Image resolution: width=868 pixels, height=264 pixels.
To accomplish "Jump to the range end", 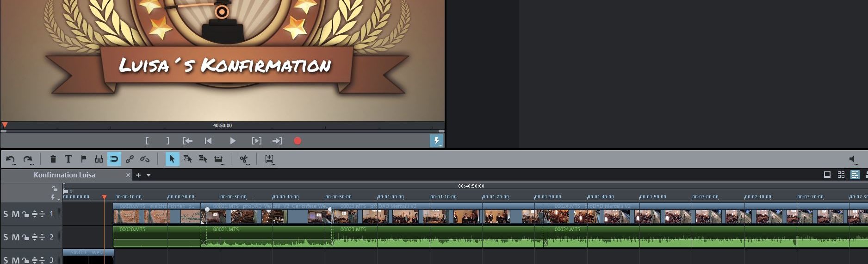I will tap(277, 141).
